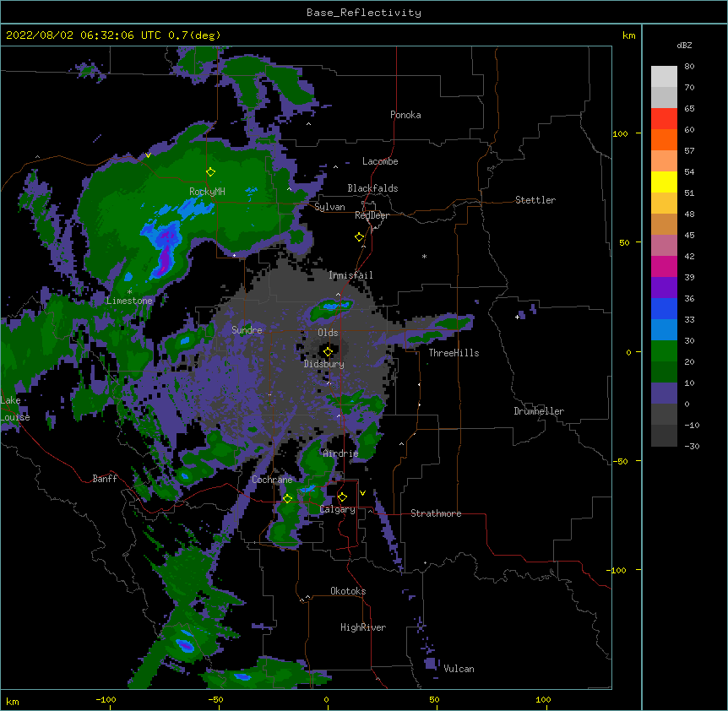Viewport: 728px width, 711px height.
Task: Select the yellow diamond marker south of RedDeer
Action: 360,237
